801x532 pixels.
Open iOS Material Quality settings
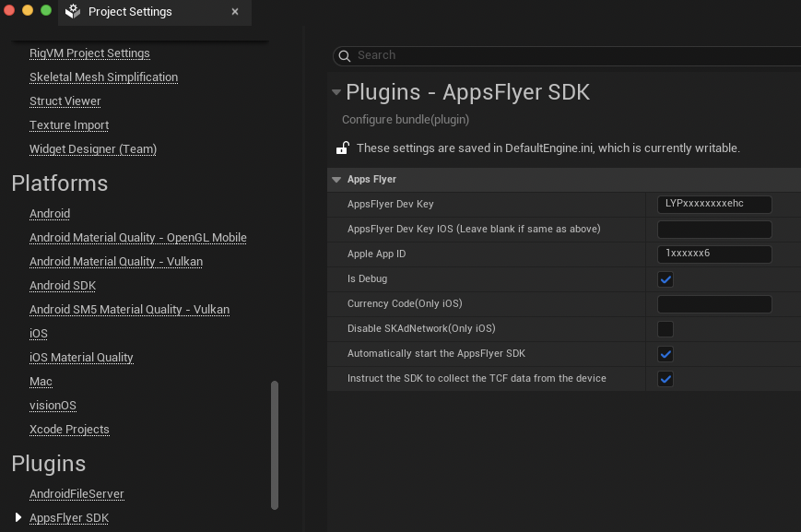tap(81, 358)
